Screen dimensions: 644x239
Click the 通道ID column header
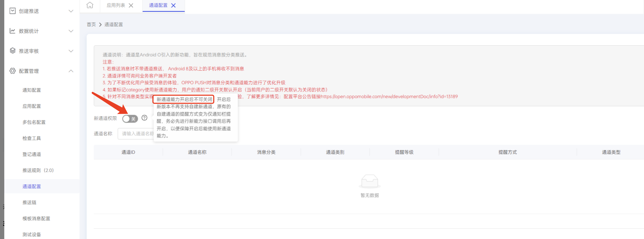coord(128,152)
